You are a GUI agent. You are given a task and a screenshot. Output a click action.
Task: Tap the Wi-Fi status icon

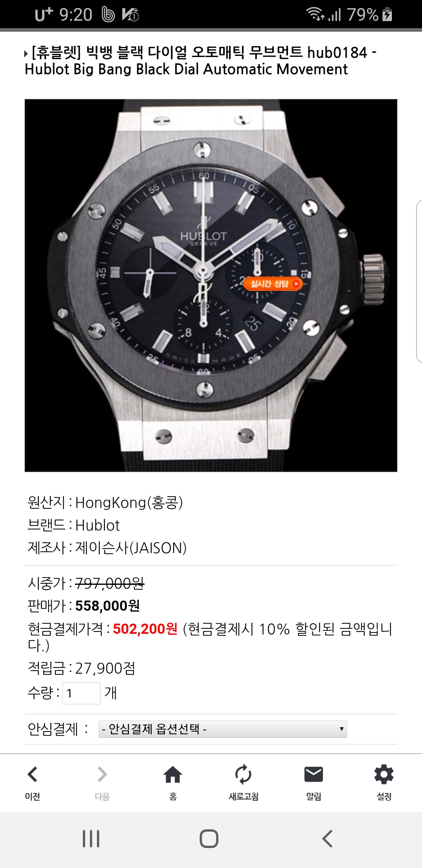pos(315,14)
